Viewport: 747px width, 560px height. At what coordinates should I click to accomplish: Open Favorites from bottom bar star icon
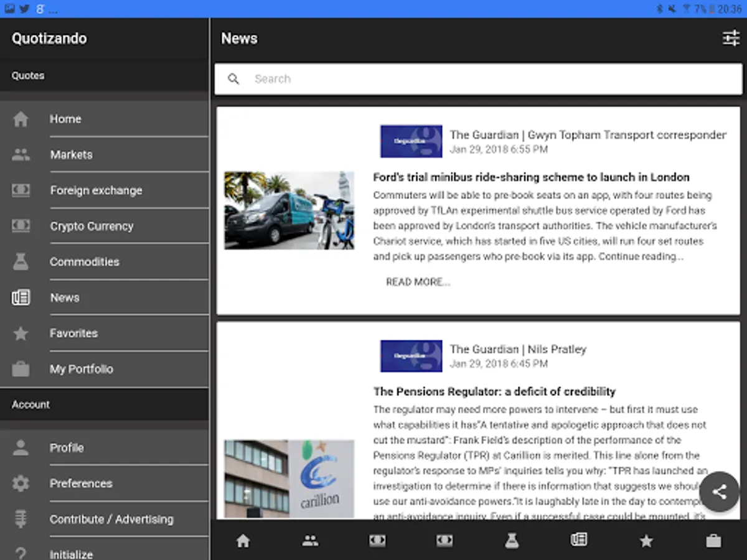click(646, 541)
